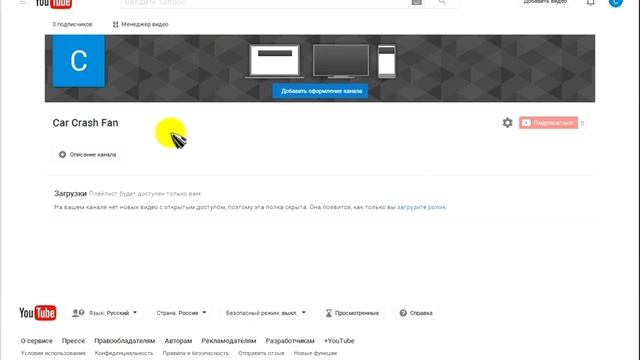
Task: Click Добавить оформление канала button
Action: (320, 91)
